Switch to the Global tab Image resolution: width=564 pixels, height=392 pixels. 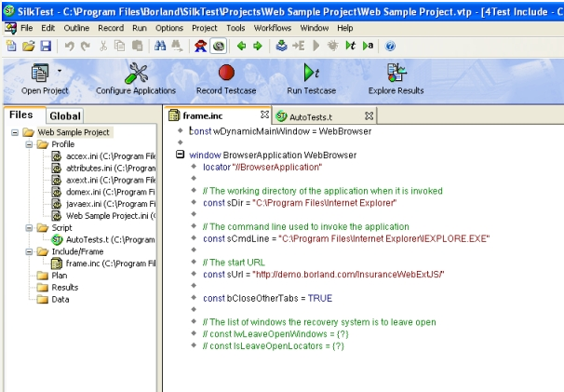tap(65, 115)
